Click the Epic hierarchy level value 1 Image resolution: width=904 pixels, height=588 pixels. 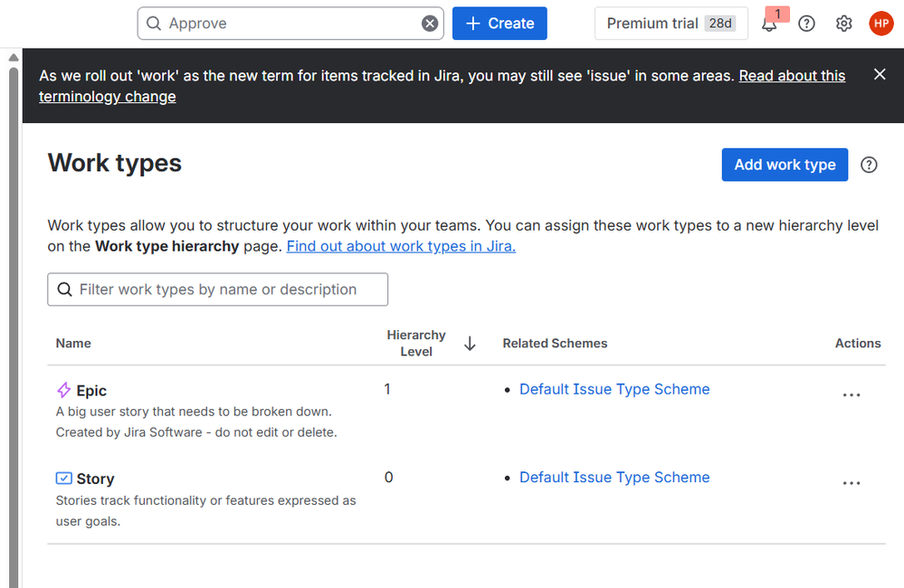(x=387, y=389)
